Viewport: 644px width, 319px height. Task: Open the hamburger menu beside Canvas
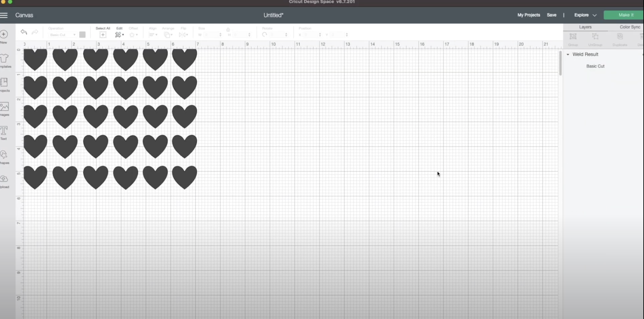point(4,15)
